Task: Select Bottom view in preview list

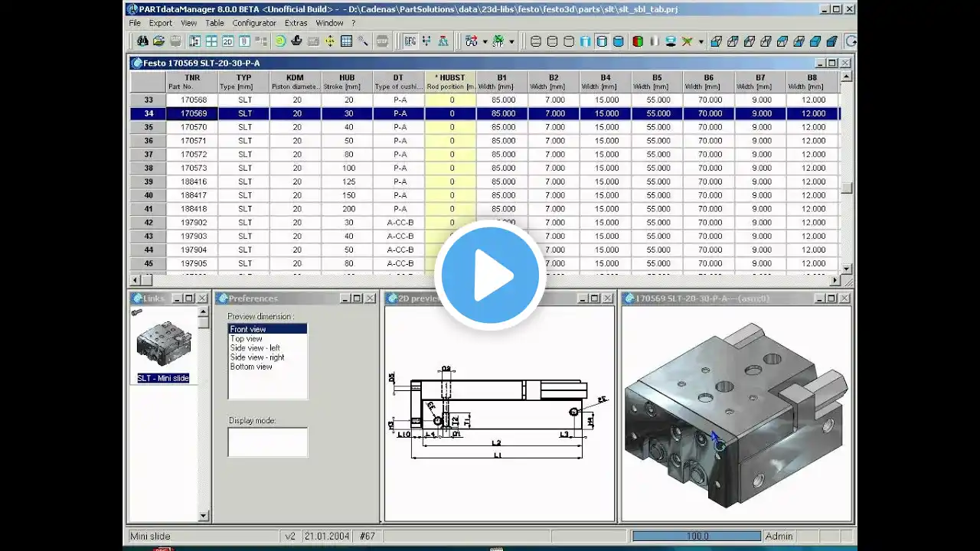Action: pyautogui.click(x=251, y=367)
